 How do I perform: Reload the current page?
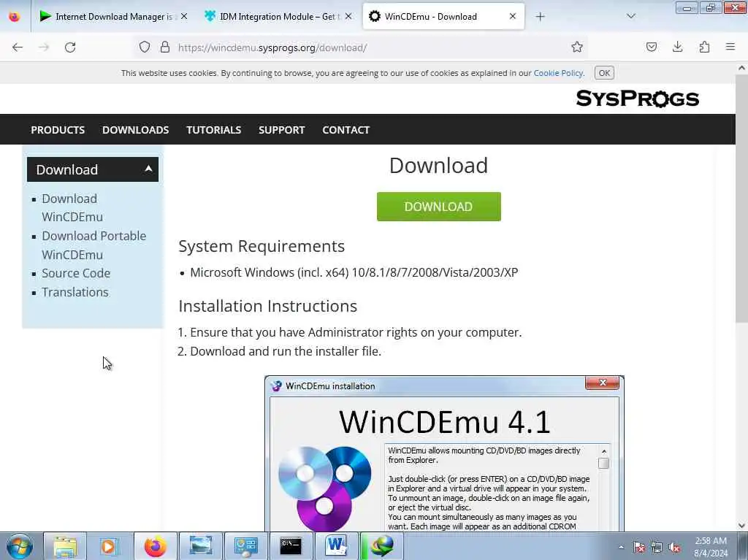click(x=70, y=47)
